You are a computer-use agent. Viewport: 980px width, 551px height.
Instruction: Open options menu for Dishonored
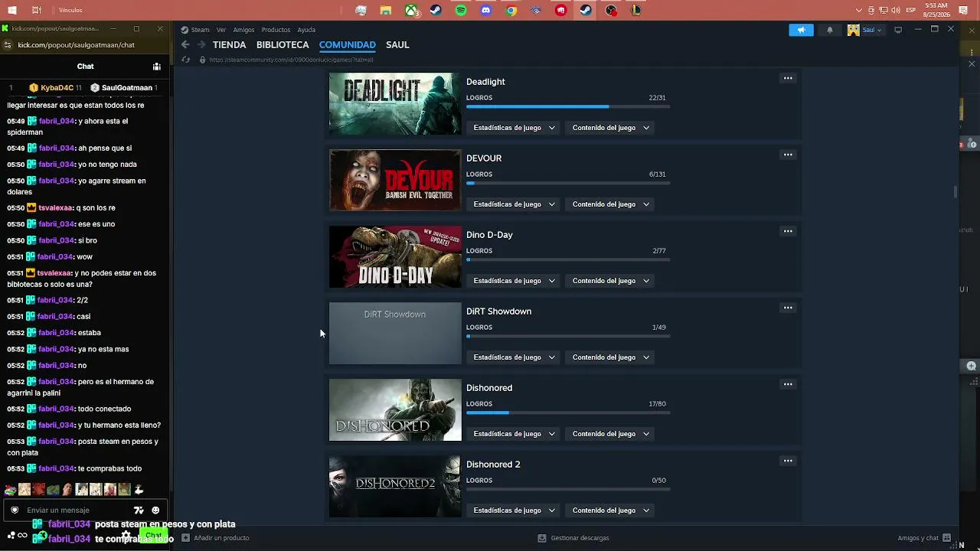[x=787, y=384]
